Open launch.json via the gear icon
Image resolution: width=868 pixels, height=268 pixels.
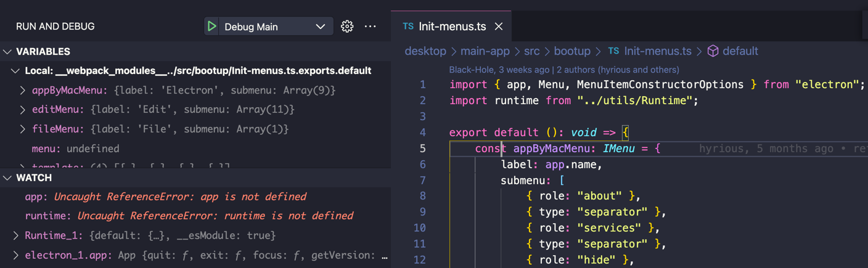tap(347, 26)
